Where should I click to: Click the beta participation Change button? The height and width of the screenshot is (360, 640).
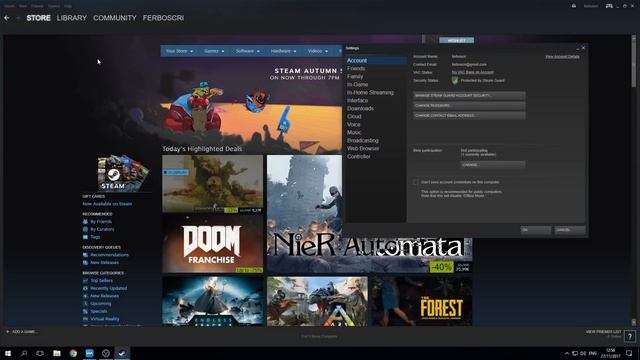coord(493,165)
